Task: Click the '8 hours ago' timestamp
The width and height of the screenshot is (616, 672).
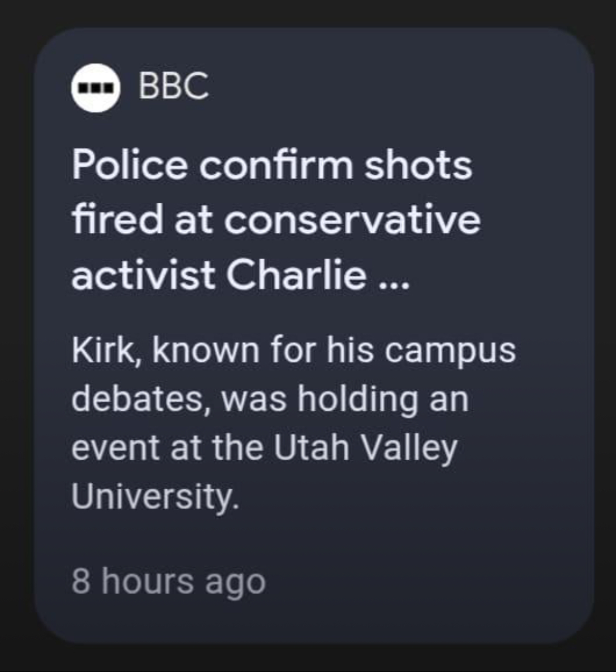Action: (x=168, y=581)
